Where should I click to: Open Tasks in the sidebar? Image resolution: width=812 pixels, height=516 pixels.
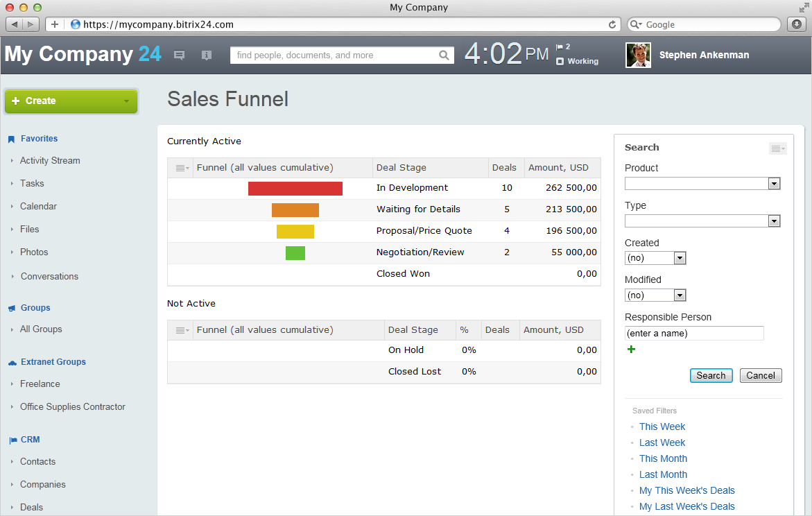tap(32, 183)
